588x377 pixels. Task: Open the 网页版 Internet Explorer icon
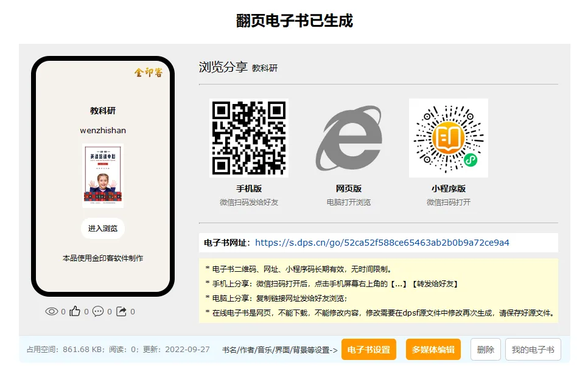click(x=349, y=138)
